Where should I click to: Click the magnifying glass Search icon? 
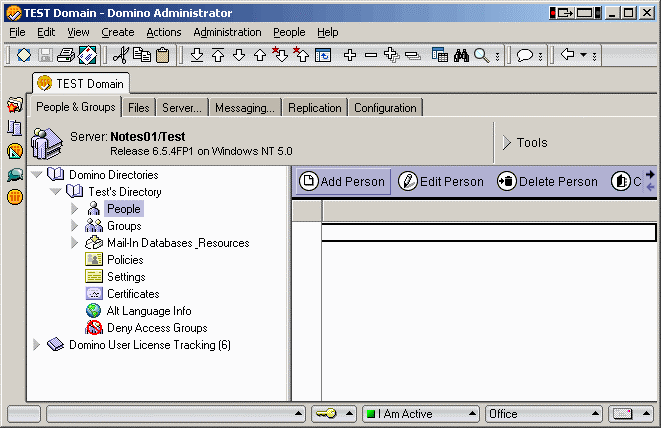point(481,55)
